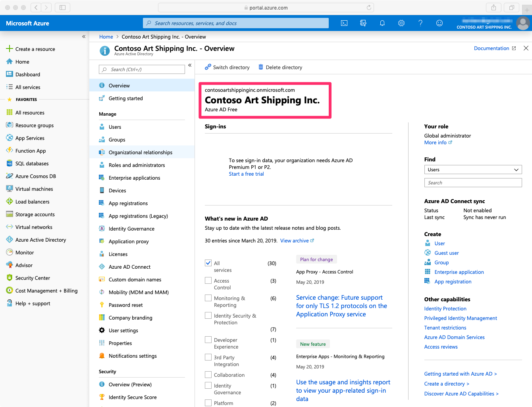Click Start a free trial link
Viewport: 532px width, 407px height.
coord(246,174)
